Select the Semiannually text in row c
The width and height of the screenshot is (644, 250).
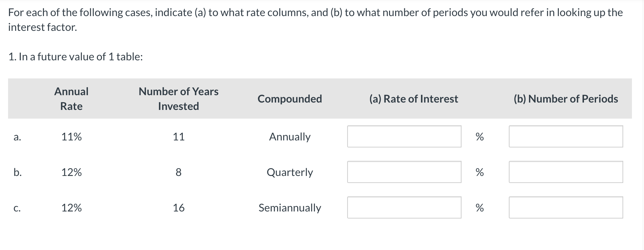[290, 208]
